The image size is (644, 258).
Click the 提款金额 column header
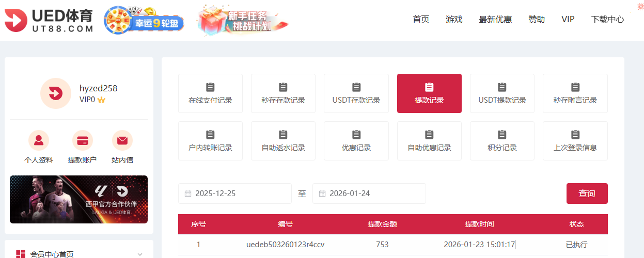coord(382,224)
